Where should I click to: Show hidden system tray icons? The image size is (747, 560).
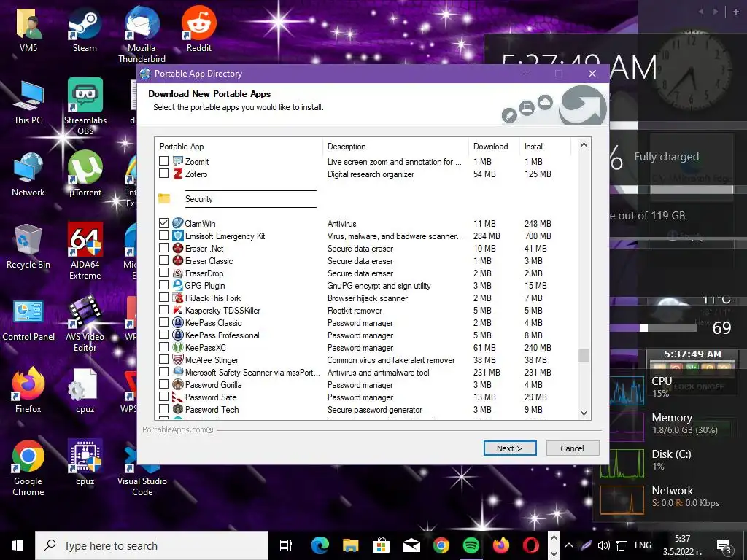(569, 545)
